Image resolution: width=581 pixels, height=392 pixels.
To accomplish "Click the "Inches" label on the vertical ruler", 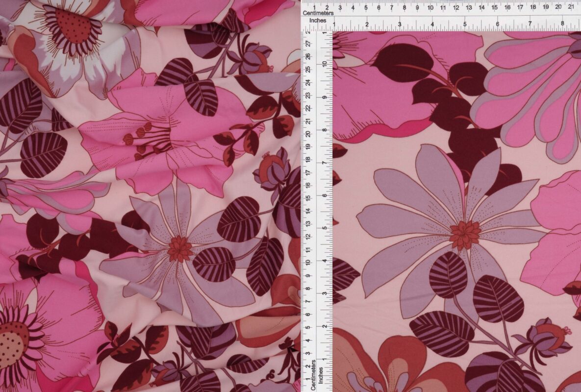I will (x=321, y=375).
